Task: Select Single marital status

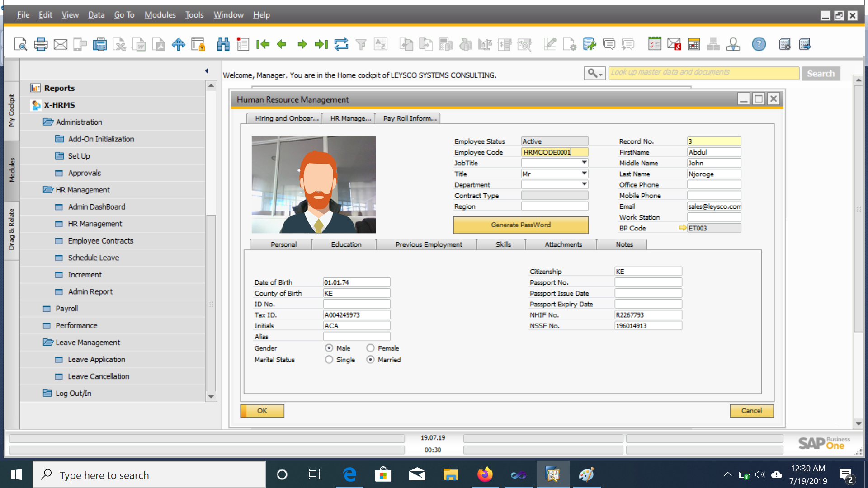Action: 329,360
